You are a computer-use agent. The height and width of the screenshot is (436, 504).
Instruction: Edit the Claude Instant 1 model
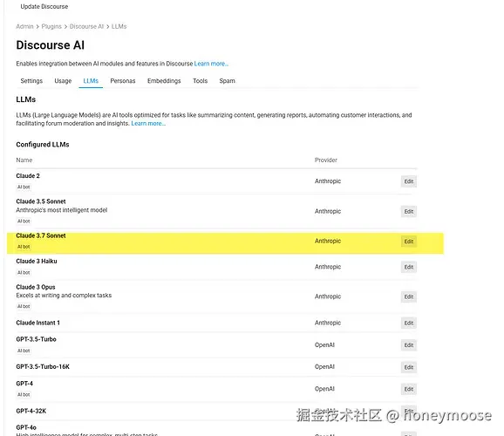tap(409, 323)
